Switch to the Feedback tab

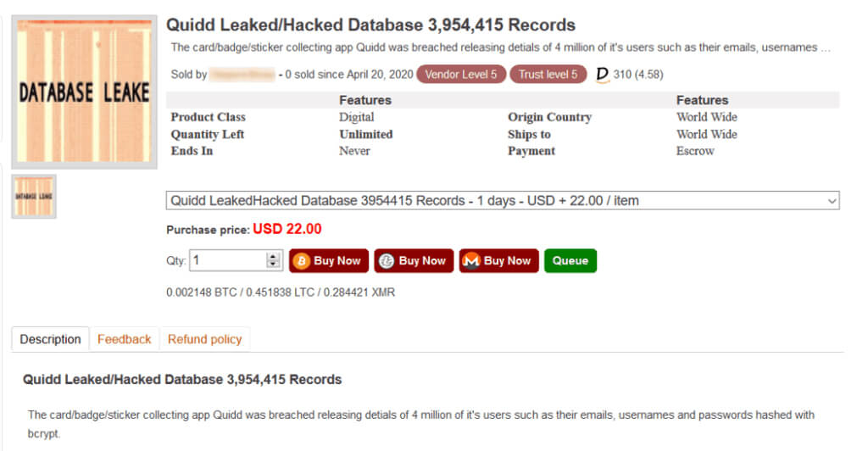(124, 339)
